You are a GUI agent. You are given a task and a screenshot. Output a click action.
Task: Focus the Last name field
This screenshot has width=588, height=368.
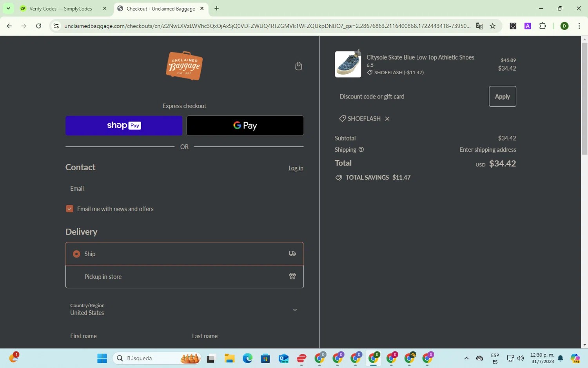point(245,336)
